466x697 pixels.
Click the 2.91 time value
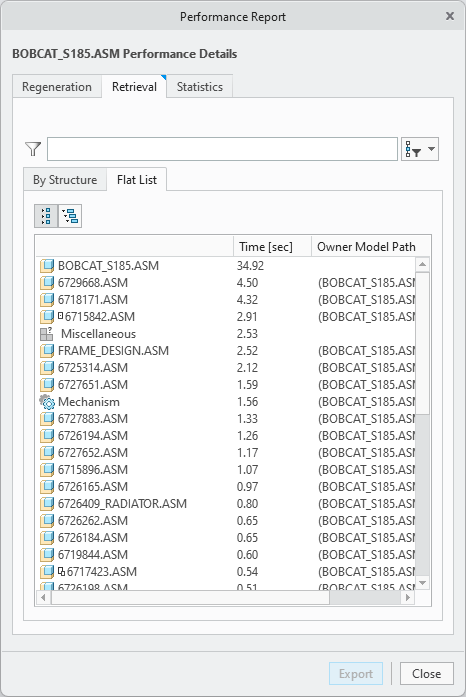coord(247,316)
